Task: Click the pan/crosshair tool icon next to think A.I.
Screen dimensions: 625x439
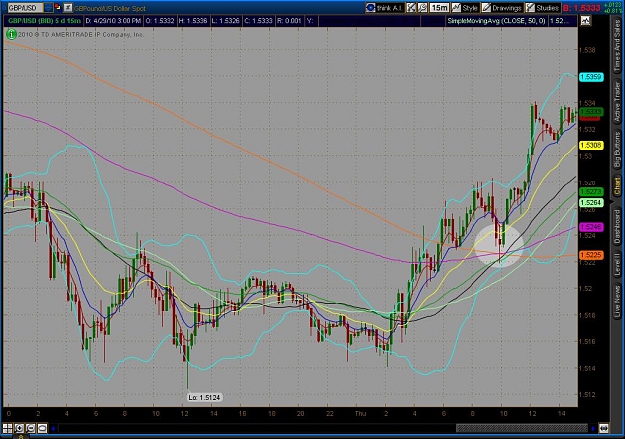Action: click(x=411, y=8)
